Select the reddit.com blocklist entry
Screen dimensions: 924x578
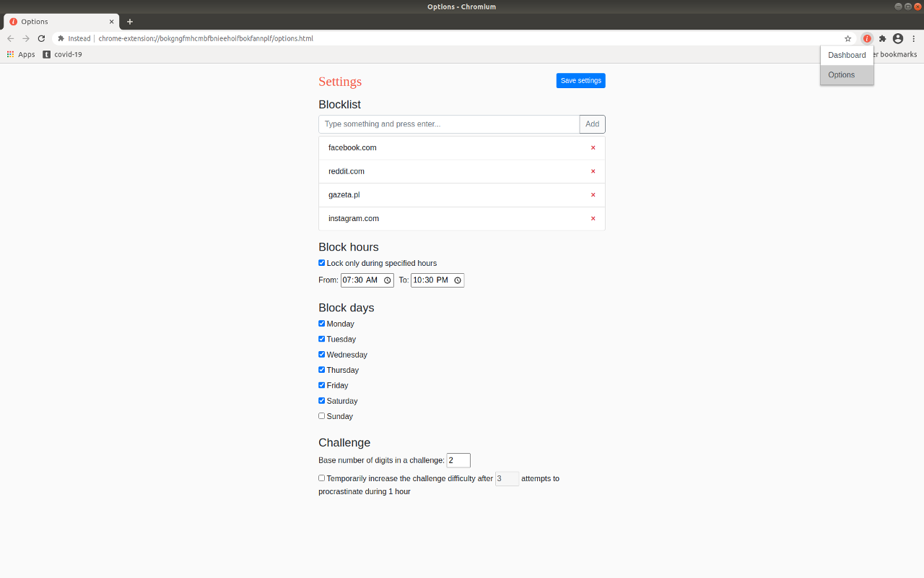[x=462, y=171]
